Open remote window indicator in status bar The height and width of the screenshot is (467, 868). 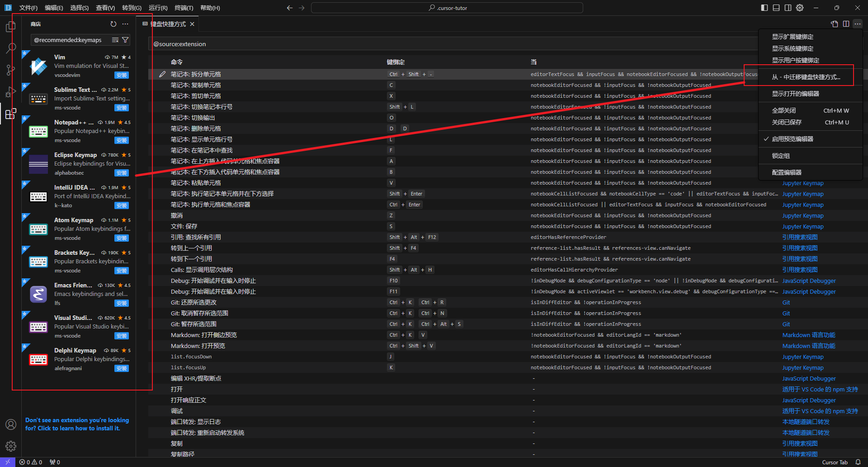[8, 462]
